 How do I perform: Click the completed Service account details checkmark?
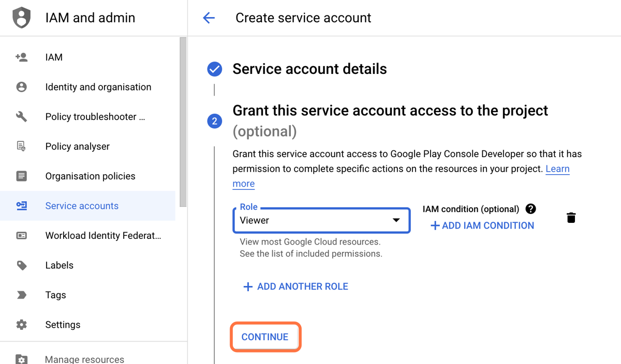(x=215, y=69)
